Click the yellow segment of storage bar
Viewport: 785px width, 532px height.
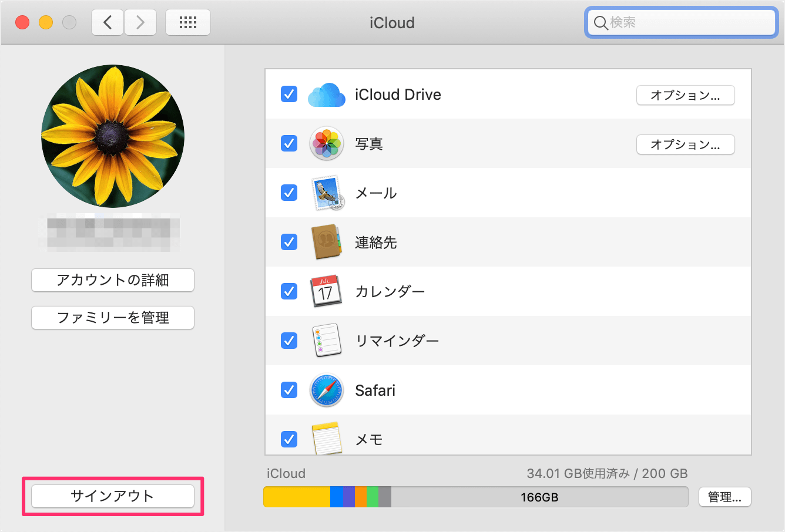(297, 497)
